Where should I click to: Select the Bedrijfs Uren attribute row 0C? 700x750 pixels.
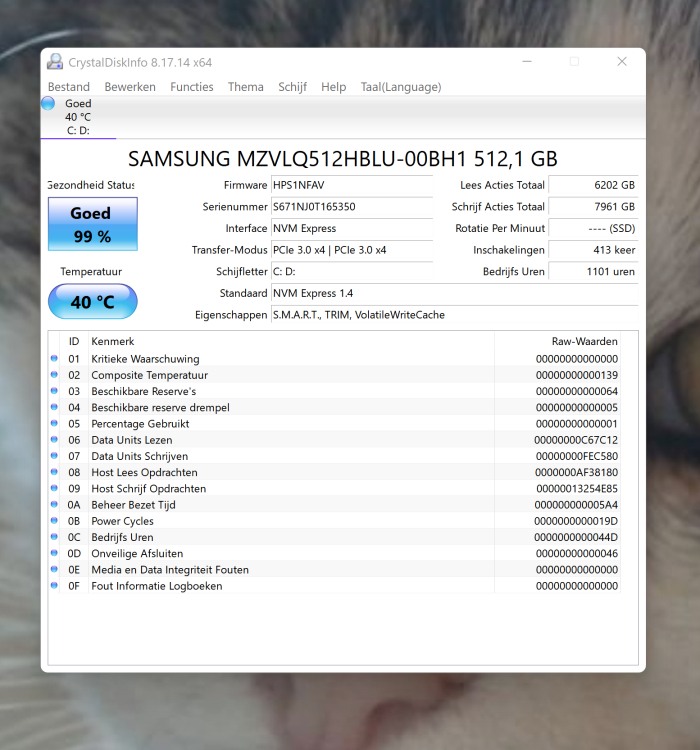coord(334,538)
